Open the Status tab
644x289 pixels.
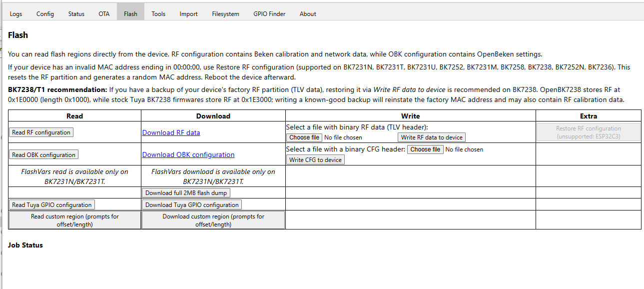point(76,13)
